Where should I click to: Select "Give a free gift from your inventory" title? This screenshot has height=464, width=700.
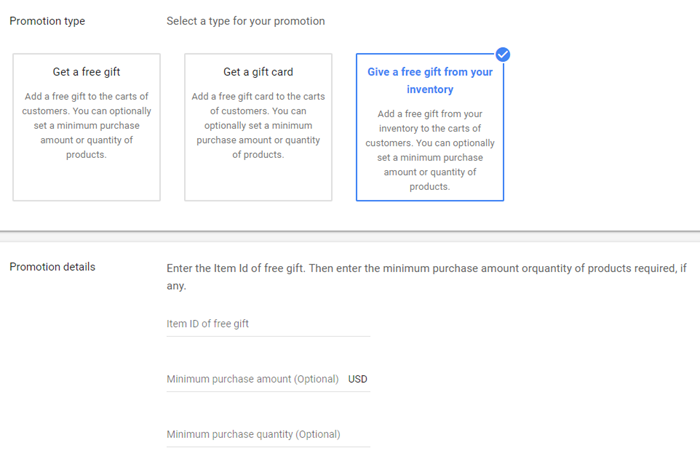point(430,81)
